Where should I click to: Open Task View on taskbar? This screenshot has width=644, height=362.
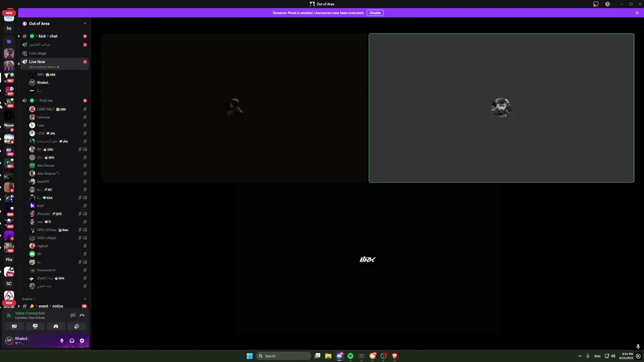[317, 356]
